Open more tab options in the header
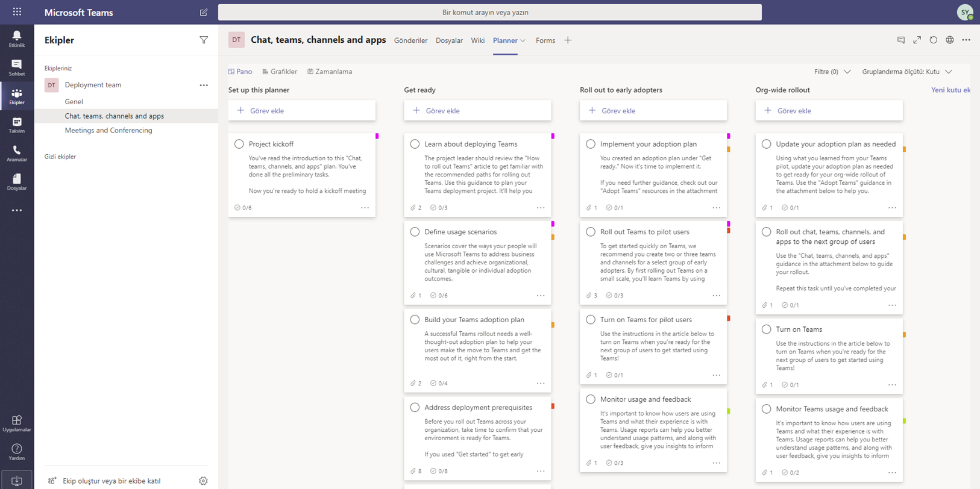The height and width of the screenshot is (489, 980). tap(966, 40)
